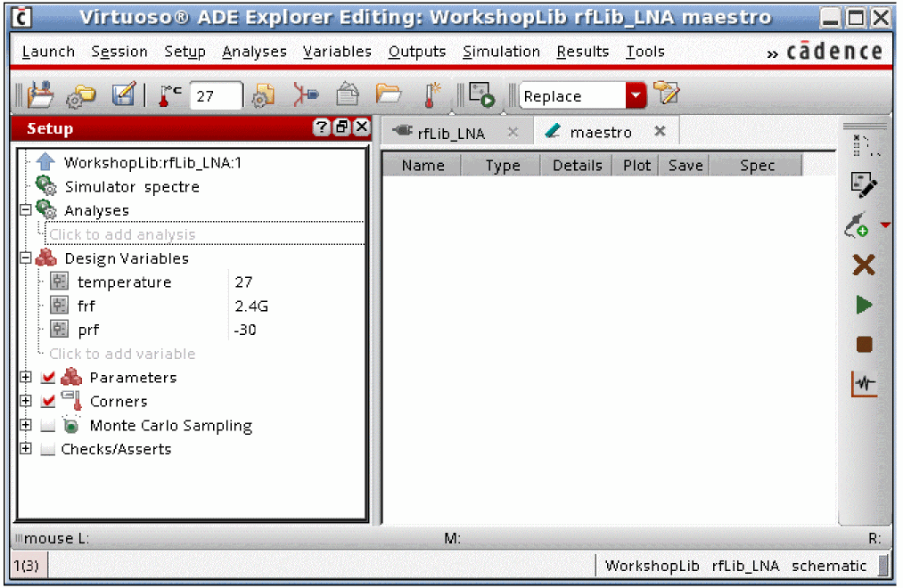Click the add output probe icon with green plus
The width and height of the screenshot is (903, 588).
pos(857,225)
